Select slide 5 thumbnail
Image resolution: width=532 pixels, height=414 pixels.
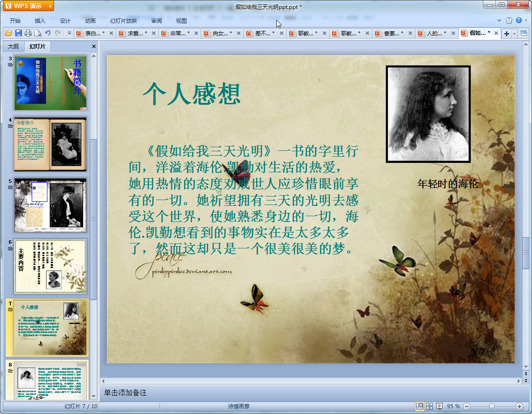(x=50, y=205)
